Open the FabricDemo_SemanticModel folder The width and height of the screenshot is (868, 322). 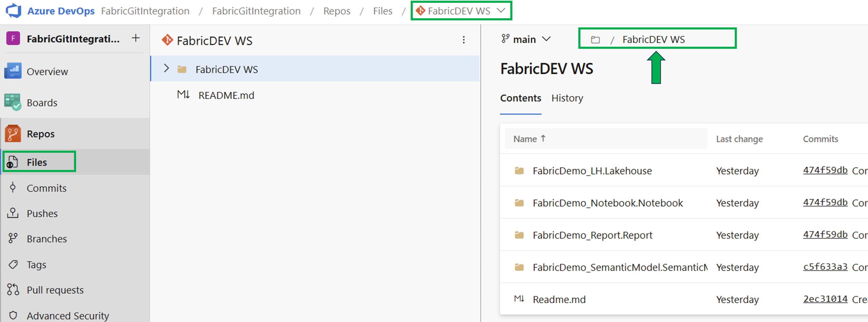(620, 267)
